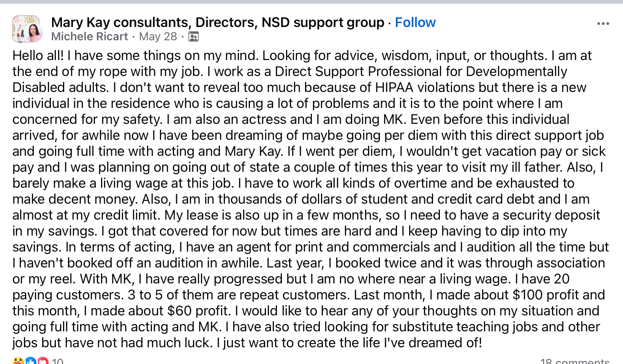Image resolution: width=623 pixels, height=364 pixels.
Task: Click the red heart Love reaction icon
Action: 43,361
